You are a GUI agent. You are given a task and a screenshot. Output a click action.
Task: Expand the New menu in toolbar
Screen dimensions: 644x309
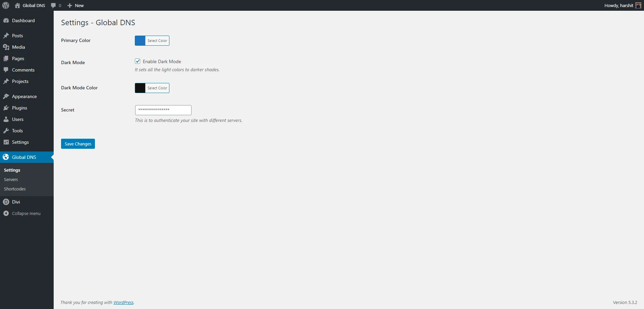75,5
